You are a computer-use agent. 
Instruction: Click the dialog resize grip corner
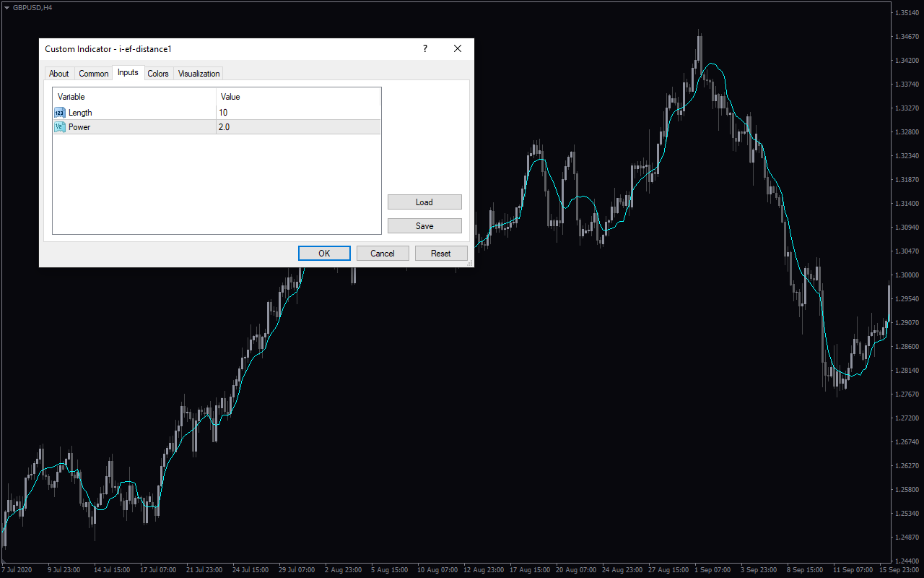[x=470, y=263]
